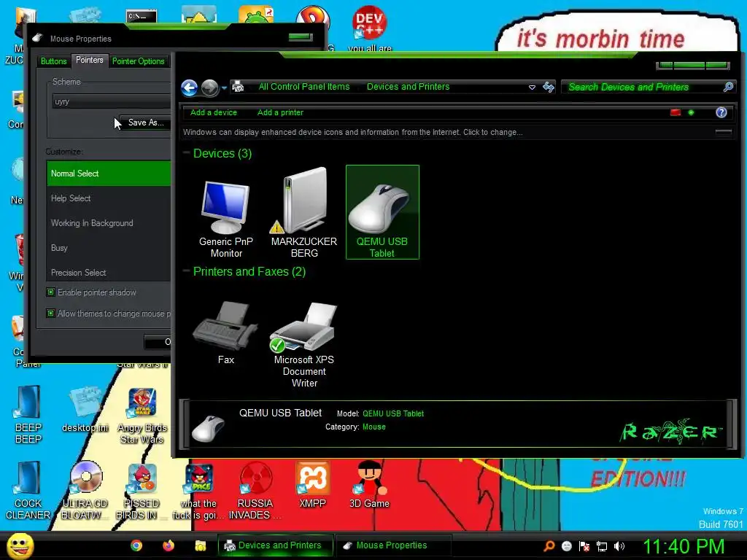The height and width of the screenshot is (560, 747).
Task: Select the QEMU USB Tablet device
Action: pos(382,212)
